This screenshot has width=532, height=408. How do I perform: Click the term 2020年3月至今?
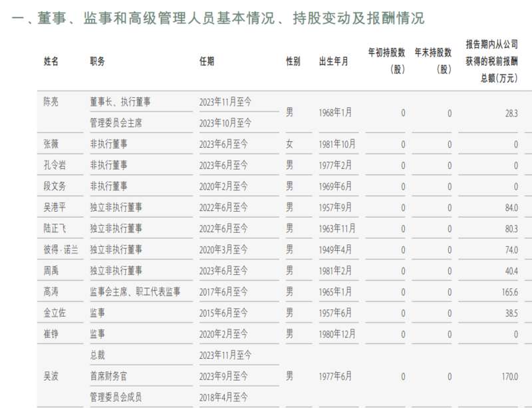click(223, 250)
